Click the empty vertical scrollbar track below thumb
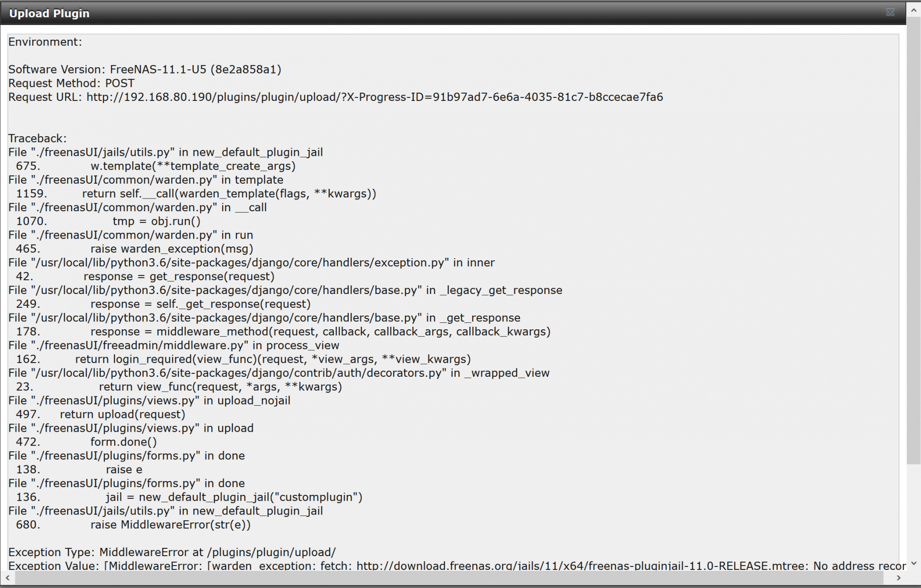The height and width of the screenshot is (588, 921). [913, 511]
